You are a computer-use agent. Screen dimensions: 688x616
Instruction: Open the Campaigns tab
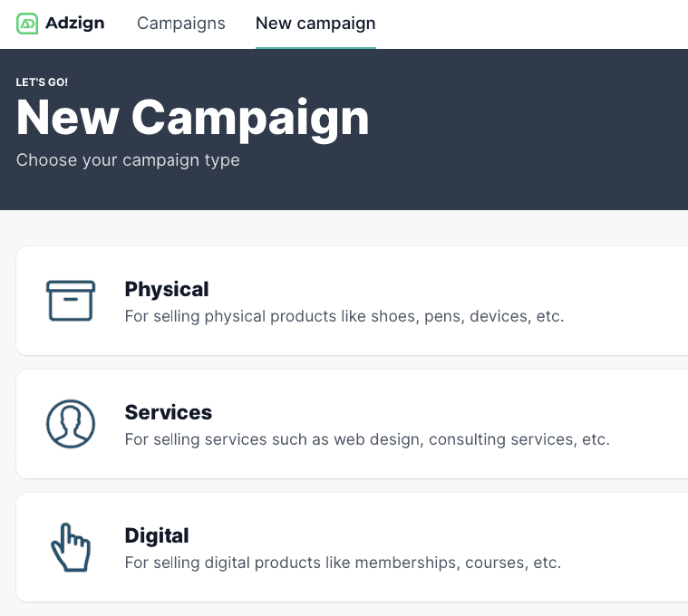click(181, 24)
